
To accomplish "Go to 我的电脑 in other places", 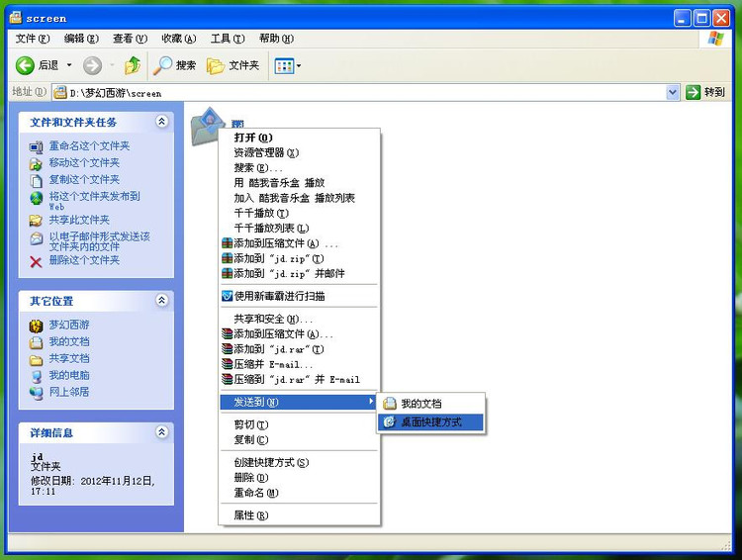I will pos(69,375).
